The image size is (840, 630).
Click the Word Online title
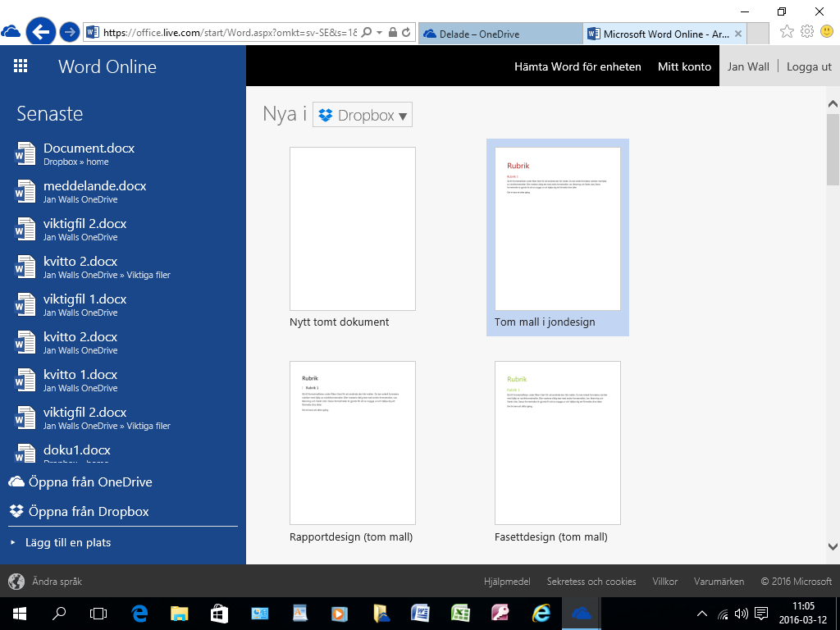[x=107, y=66]
